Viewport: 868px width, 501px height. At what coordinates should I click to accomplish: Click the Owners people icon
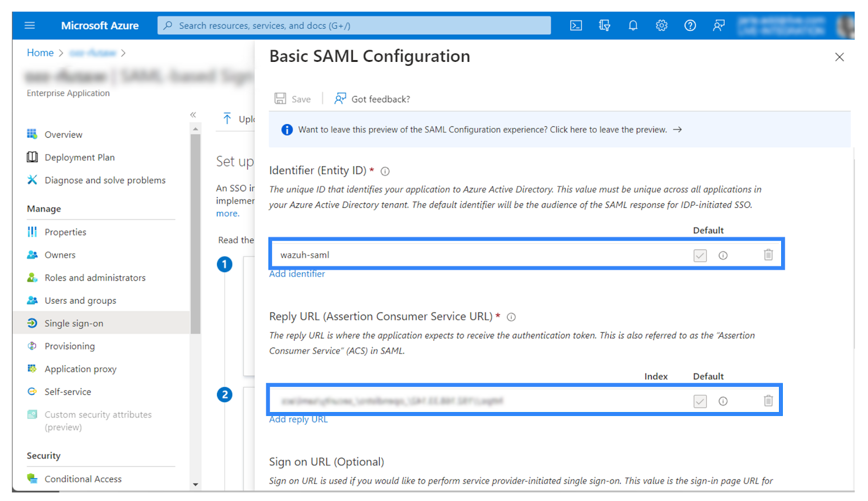(x=32, y=254)
